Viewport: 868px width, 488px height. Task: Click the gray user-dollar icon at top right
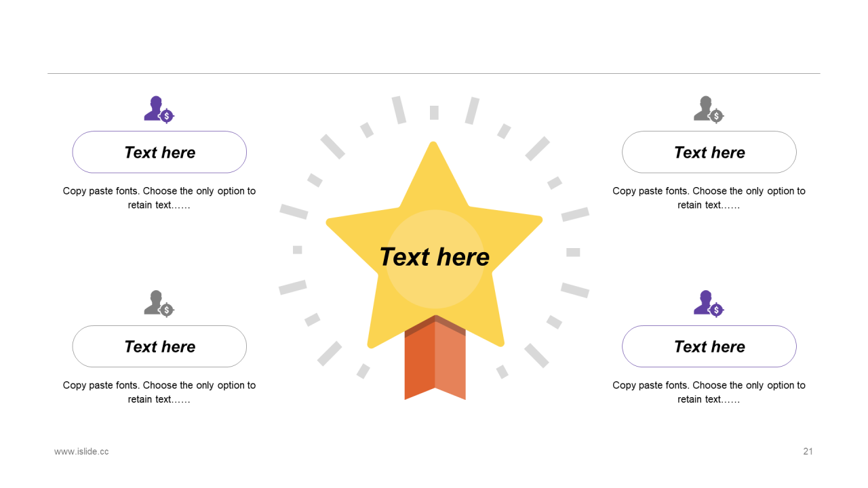(x=709, y=109)
